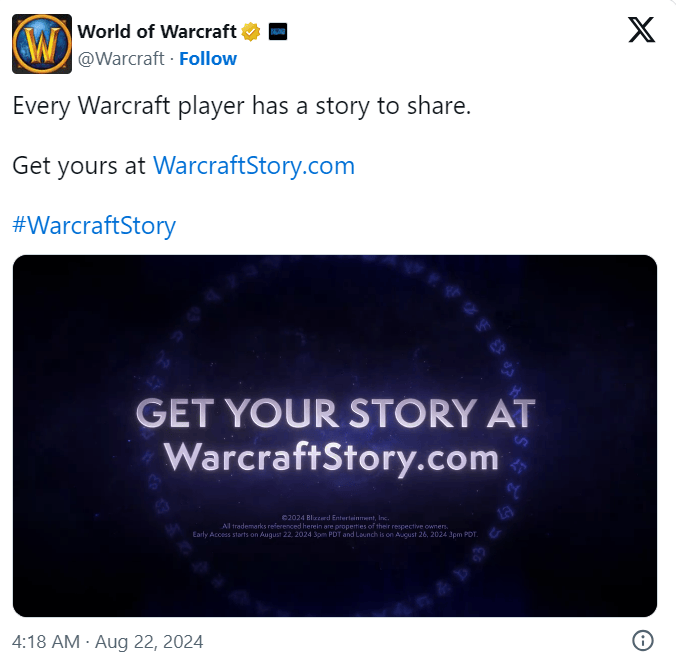Viewport: 676px width, 663px height.
Task: Click the "GET YOUR STORY AT" video headline
Action: pyautogui.click(x=335, y=413)
